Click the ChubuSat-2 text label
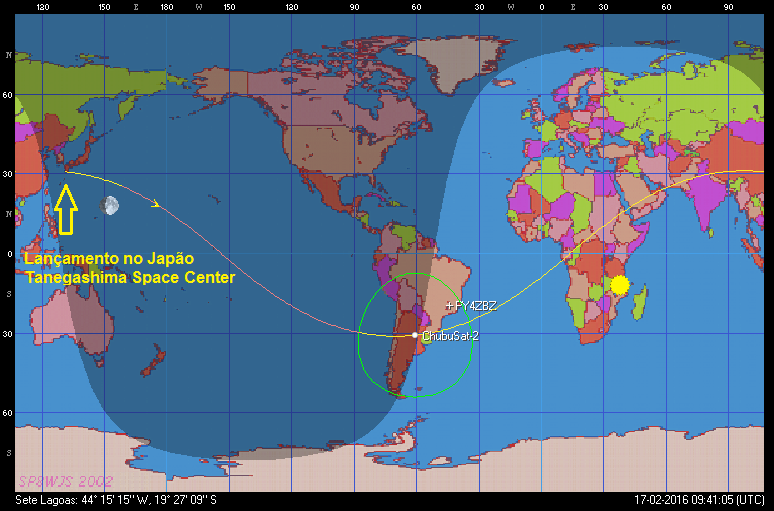This screenshot has width=774, height=511. pos(450,336)
